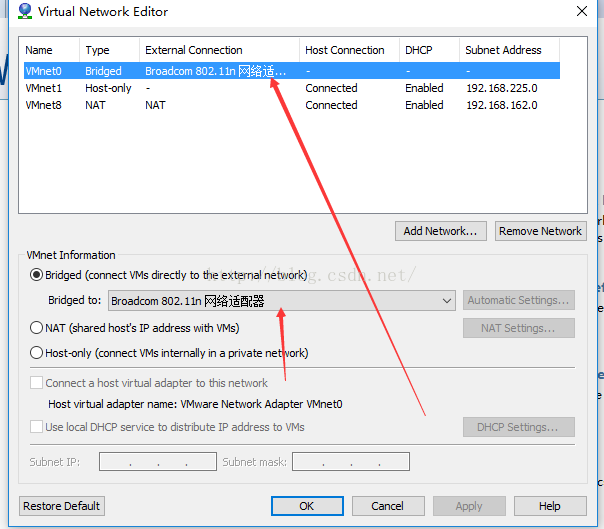The image size is (604, 529).
Task: Click the Virtual Network Editor title icon
Action: (25, 11)
